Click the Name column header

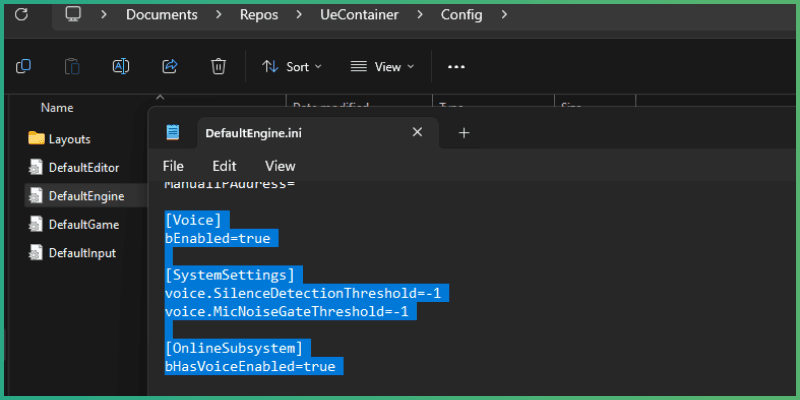tap(57, 108)
